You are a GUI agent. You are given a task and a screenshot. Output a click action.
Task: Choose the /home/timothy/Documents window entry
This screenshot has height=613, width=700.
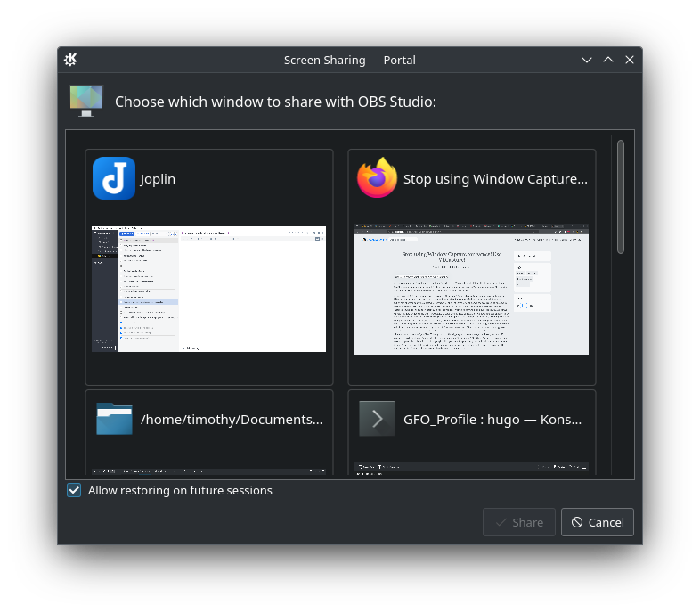click(x=232, y=420)
